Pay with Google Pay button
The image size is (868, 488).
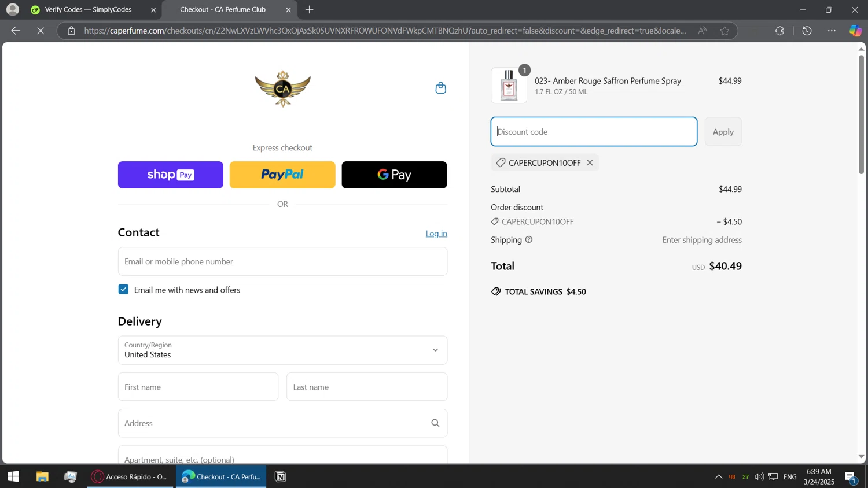[x=394, y=175]
